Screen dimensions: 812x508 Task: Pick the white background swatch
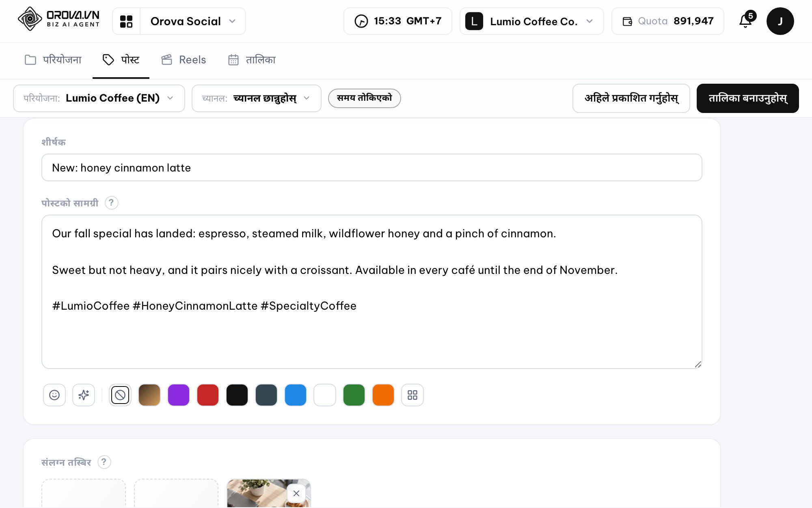point(325,395)
